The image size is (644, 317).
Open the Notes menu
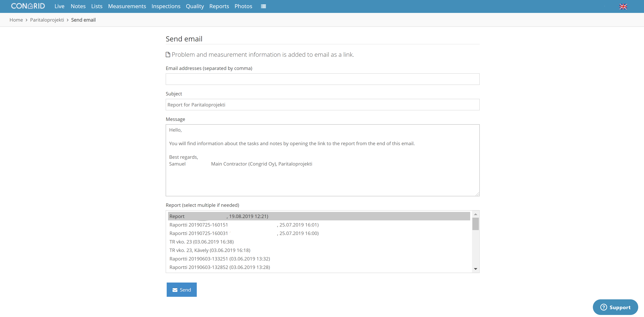[x=78, y=6]
